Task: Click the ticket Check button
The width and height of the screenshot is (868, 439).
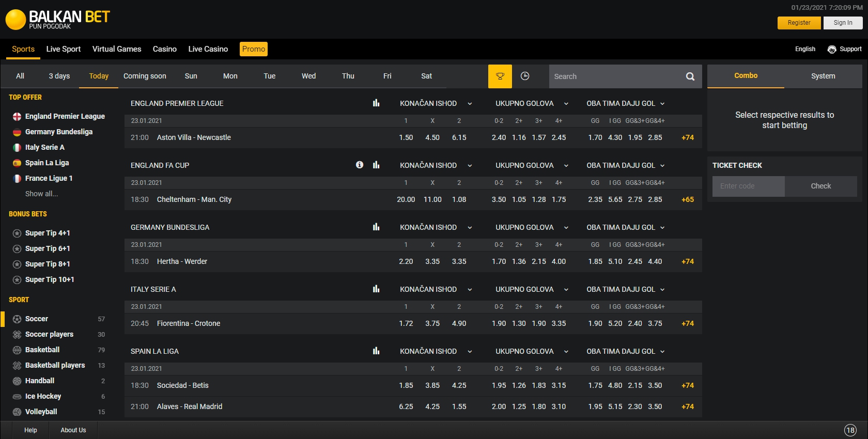Action: coord(820,186)
